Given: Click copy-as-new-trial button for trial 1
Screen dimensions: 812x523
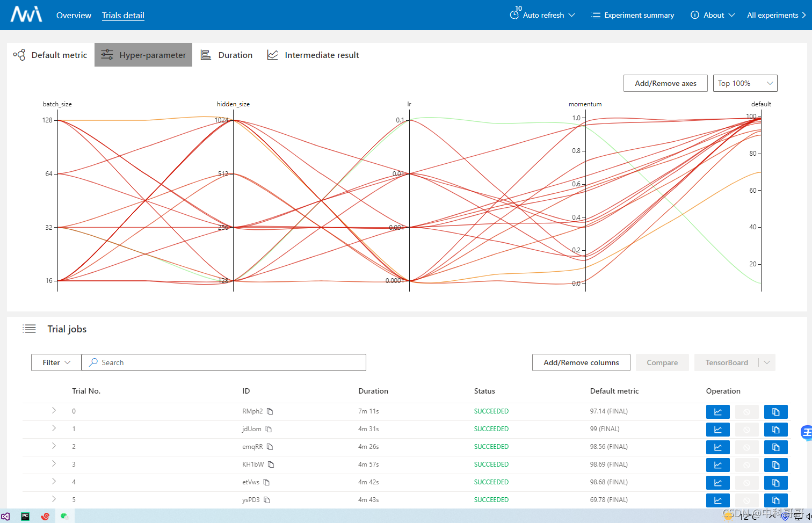Looking at the screenshot, I should coord(775,430).
